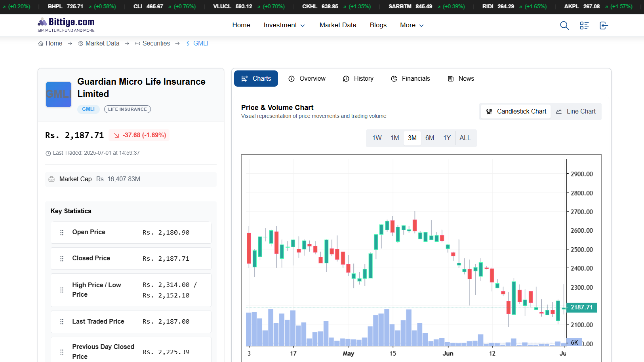Viewport: 644px width, 362px height.
Task: Click the GMLI company logo thumbnail
Action: pos(59,95)
